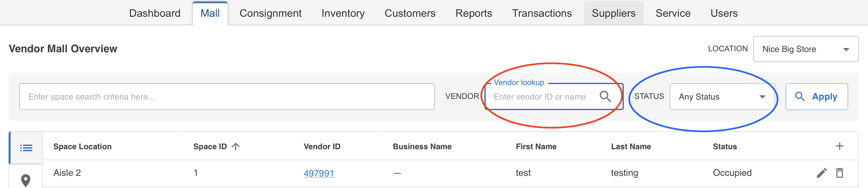Toggle the Space ID sort arrow
The height and width of the screenshot is (188, 868).
click(x=236, y=147)
